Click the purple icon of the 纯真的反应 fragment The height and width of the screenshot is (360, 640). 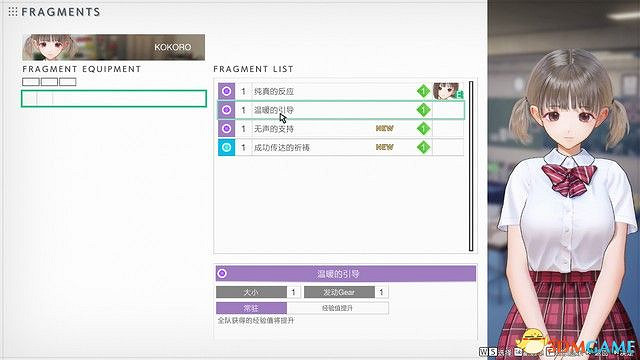click(x=226, y=91)
